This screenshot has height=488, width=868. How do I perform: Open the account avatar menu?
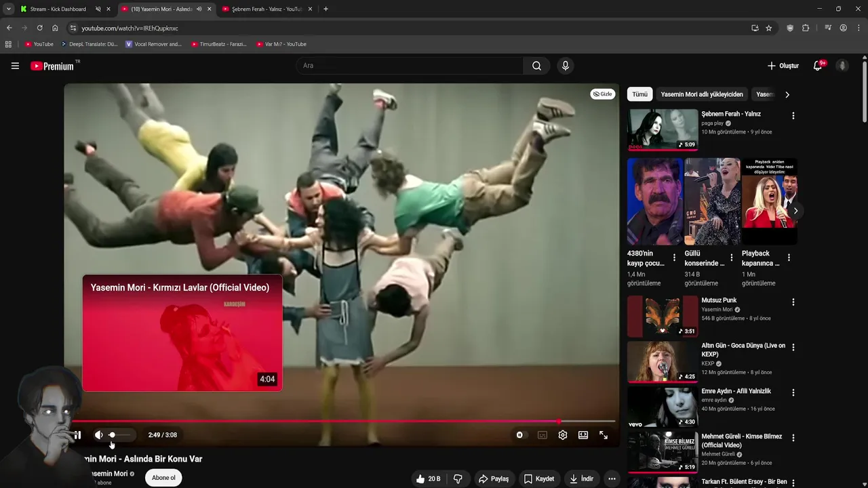842,66
